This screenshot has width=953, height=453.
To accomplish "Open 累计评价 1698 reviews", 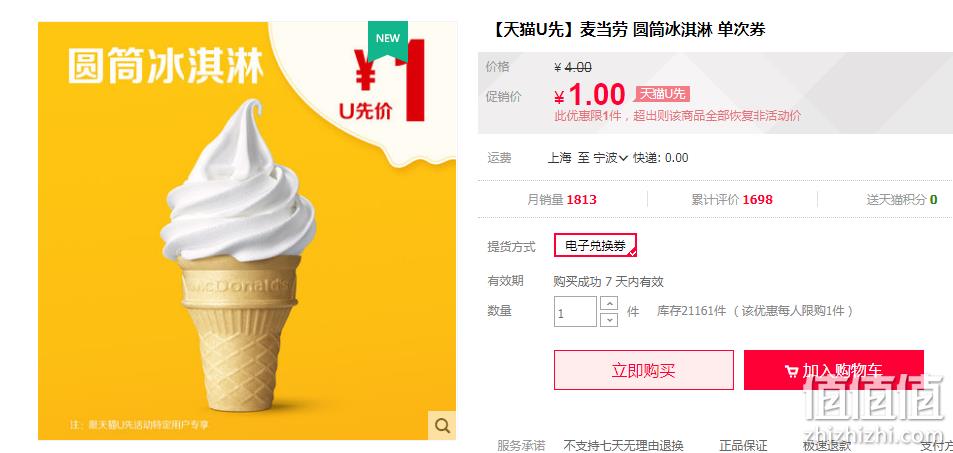I will coord(732,199).
